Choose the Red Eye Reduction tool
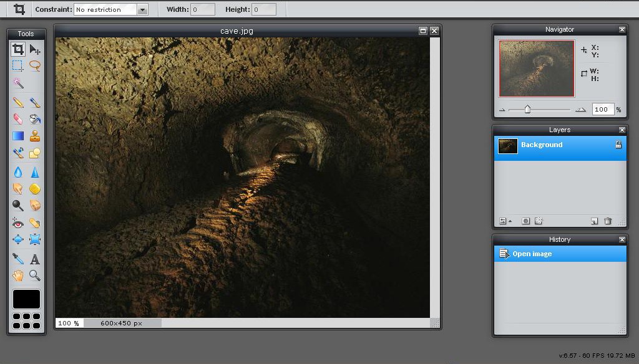 [x=18, y=223]
